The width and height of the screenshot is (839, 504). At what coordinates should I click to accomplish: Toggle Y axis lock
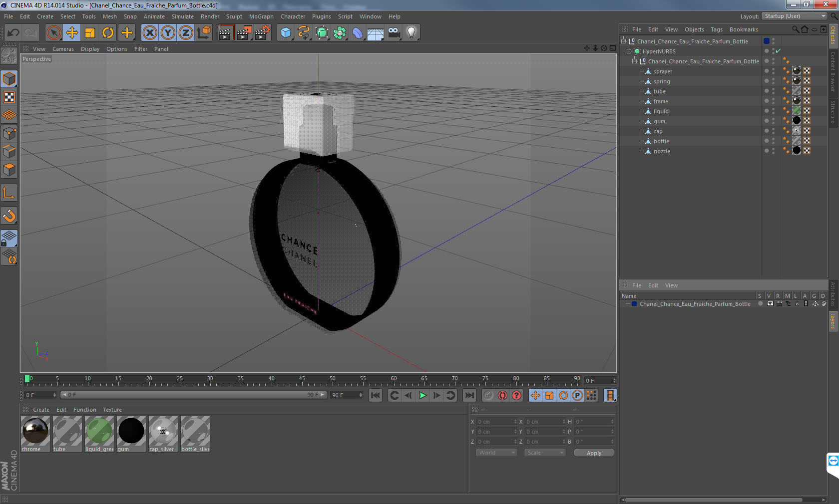point(168,33)
